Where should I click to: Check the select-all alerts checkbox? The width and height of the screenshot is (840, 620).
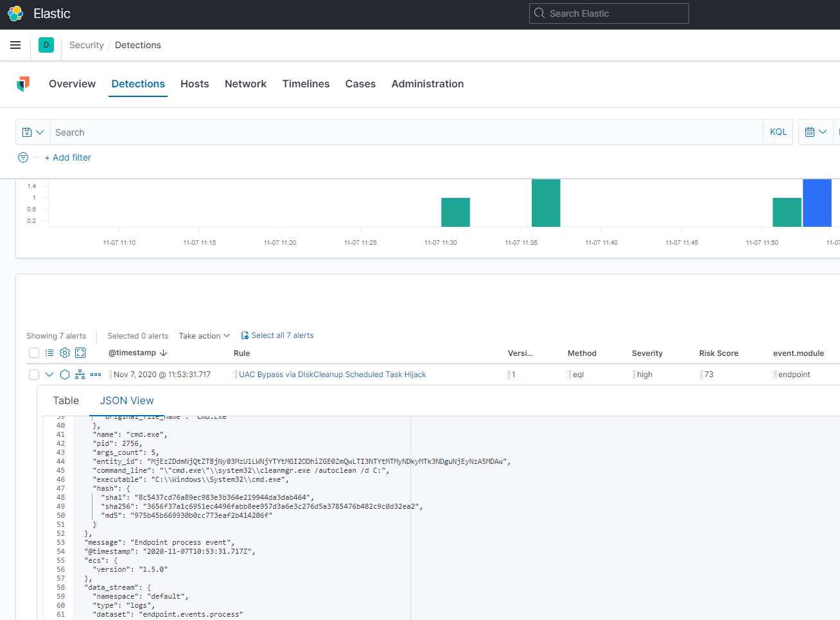click(33, 353)
